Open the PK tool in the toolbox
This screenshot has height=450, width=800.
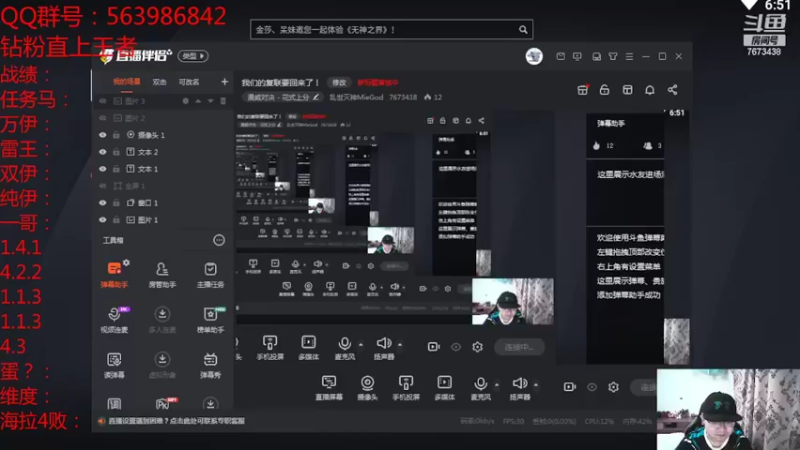163,404
